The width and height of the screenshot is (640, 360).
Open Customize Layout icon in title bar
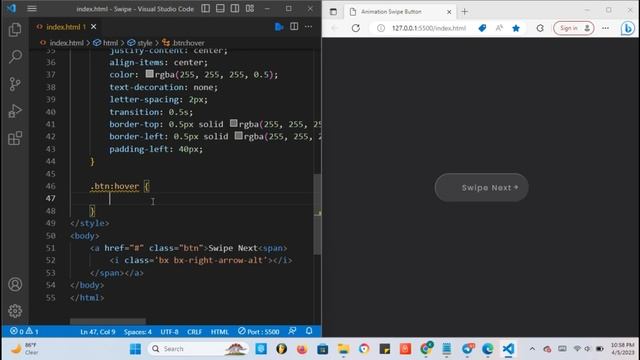coord(250,9)
